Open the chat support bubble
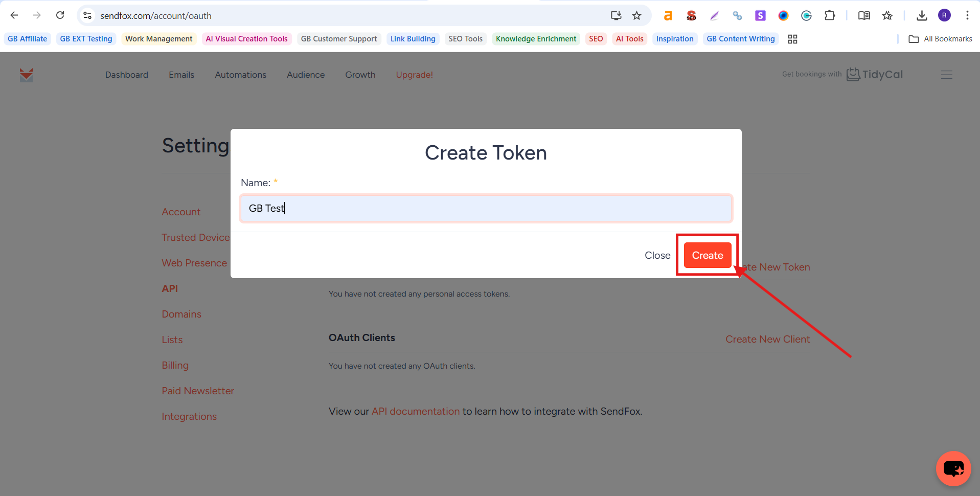The height and width of the screenshot is (496, 980). click(x=953, y=468)
